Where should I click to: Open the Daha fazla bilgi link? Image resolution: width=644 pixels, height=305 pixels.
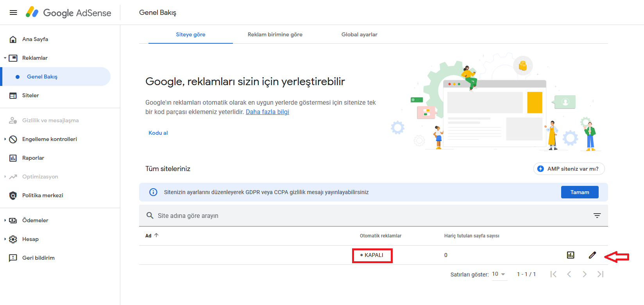(267, 112)
